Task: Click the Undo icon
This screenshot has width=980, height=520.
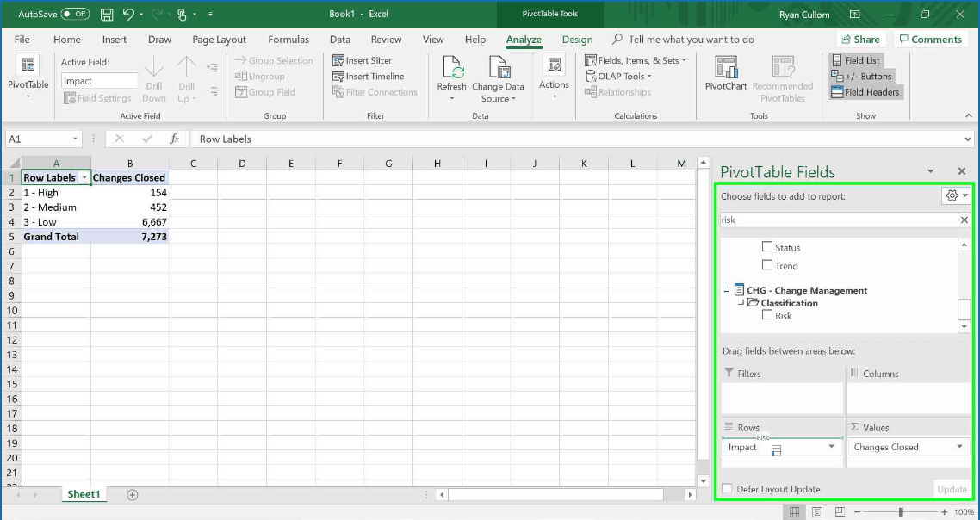Action: [128, 14]
